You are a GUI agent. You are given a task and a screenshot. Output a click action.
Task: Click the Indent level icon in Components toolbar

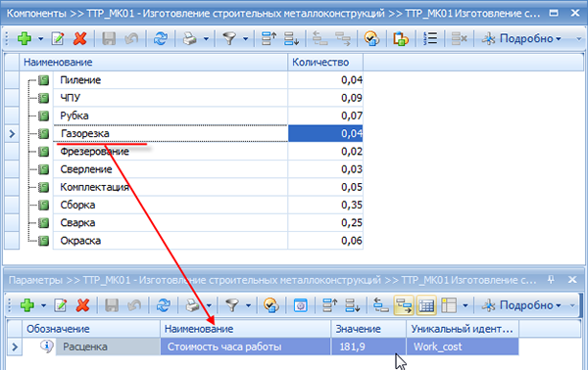343,38
